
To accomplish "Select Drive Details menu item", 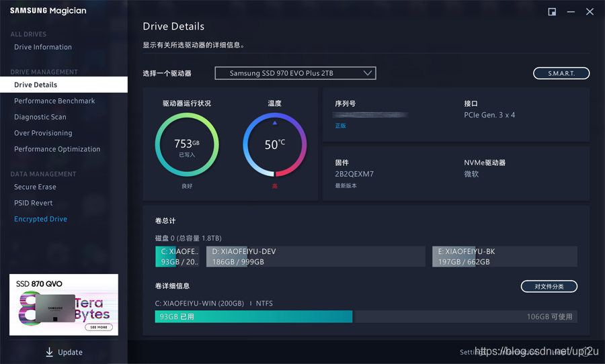I will pyautogui.click(x=64, y=85).
